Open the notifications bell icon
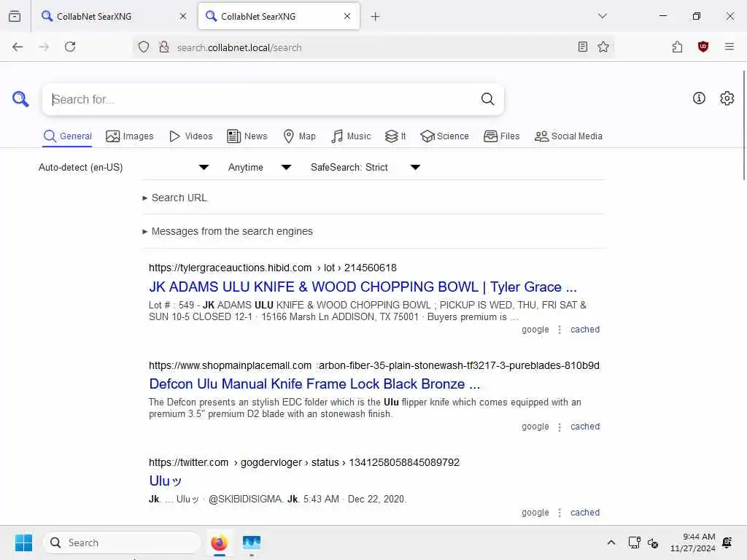 pos(727,542)
